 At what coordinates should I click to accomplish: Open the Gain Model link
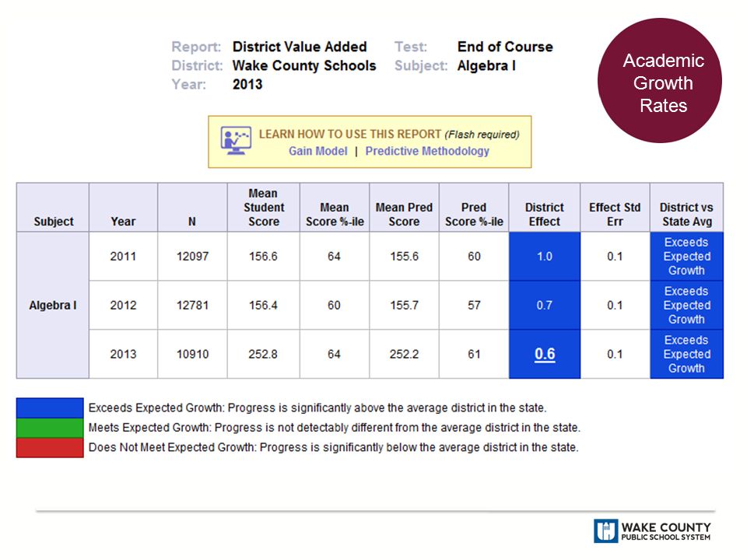(317, 151)
